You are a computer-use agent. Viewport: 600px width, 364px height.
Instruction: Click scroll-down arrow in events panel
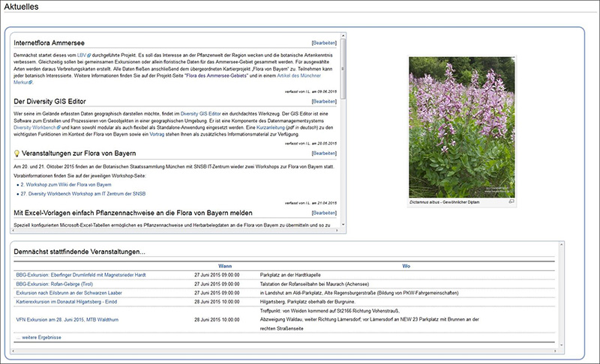[561, 345]
